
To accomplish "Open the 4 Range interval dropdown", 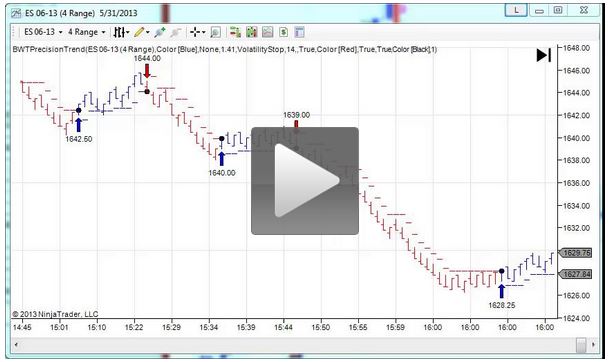I will point(86,32).
